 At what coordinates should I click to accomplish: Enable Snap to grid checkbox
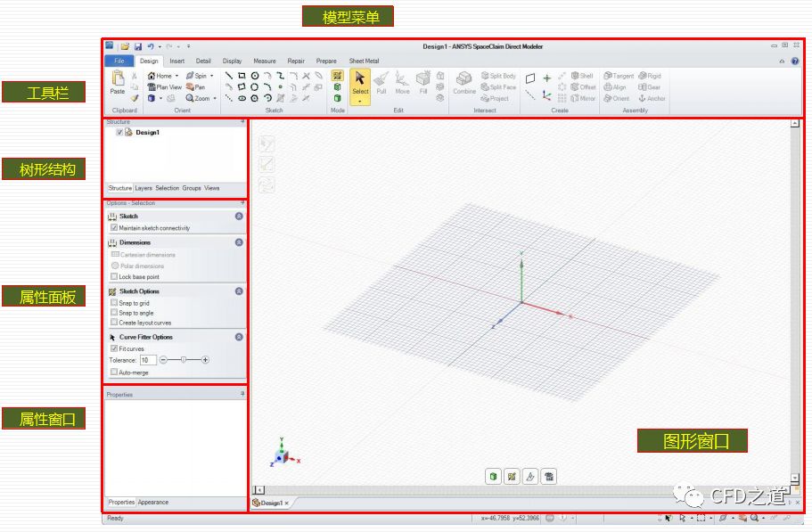tap(114, 303)
